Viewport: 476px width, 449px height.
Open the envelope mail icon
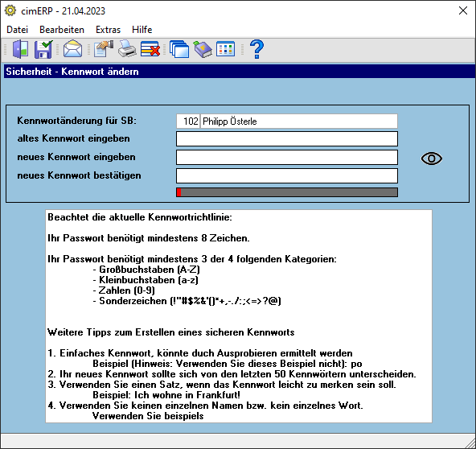tap(72, 49)
